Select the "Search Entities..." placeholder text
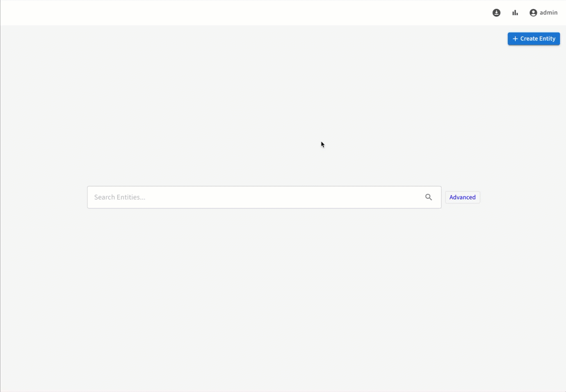 pyautogui.click(x=120, y=197)
